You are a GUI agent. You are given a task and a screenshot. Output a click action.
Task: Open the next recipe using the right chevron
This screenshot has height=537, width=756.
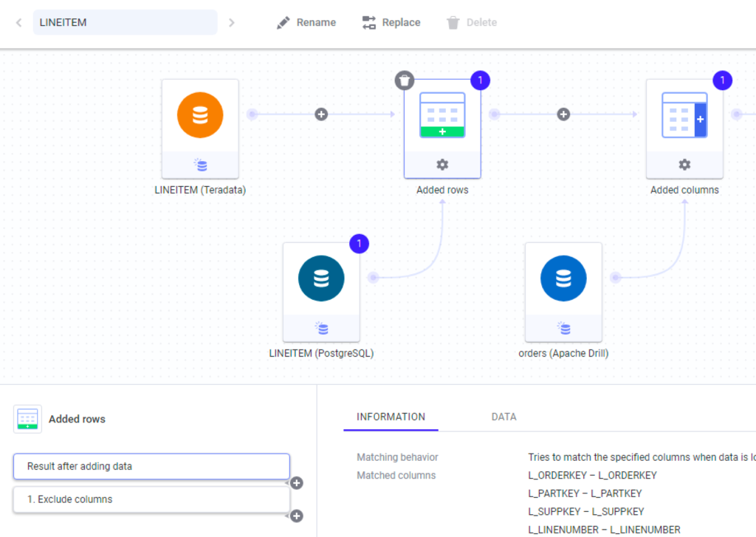[232, 22]
